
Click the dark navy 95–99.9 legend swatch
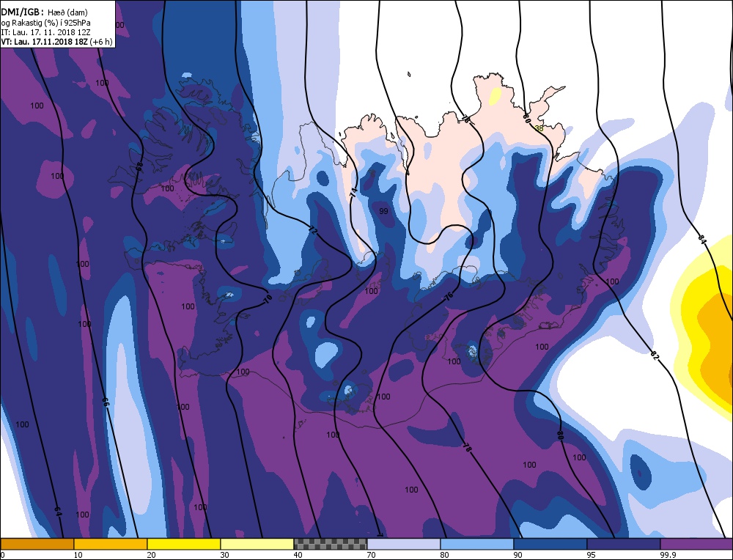coord(624,544)
